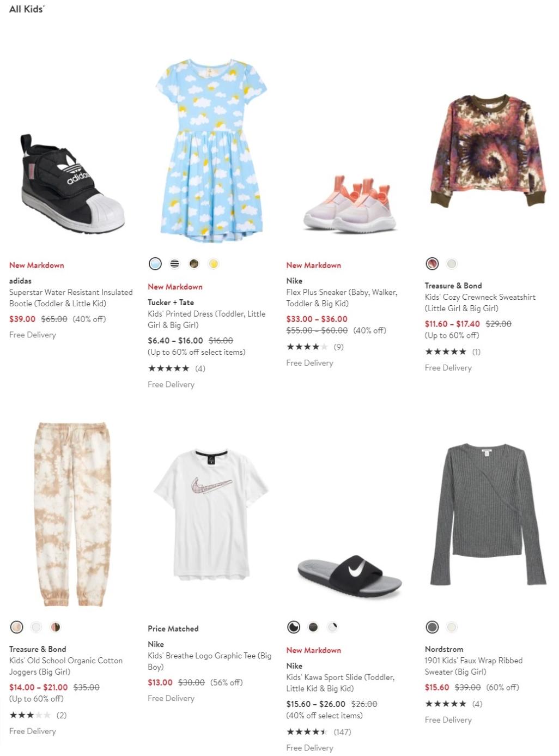
Task: Select white swatch for Old School Joggers
Action: click(36, 627)
